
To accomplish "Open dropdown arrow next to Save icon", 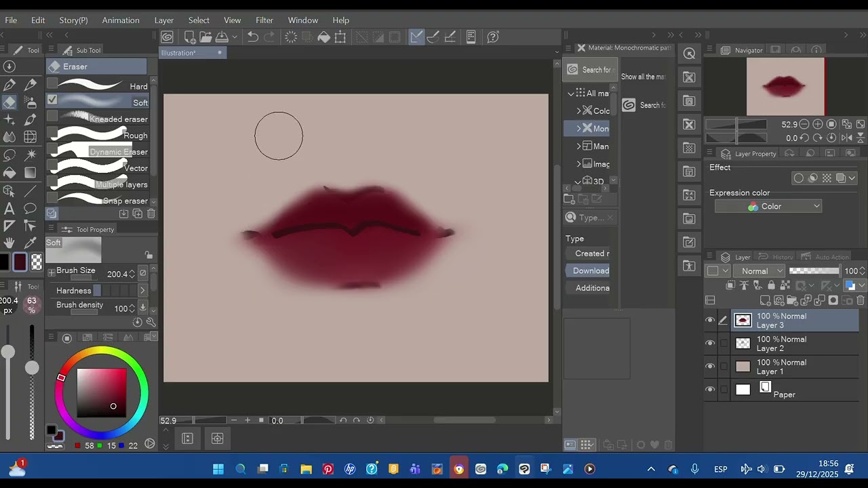I will (x=235, y=37).
